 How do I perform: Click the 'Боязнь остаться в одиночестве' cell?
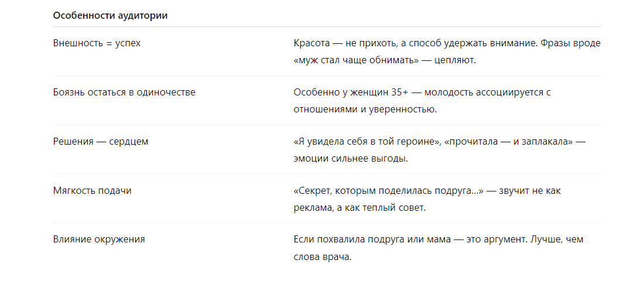pos(124,93)
